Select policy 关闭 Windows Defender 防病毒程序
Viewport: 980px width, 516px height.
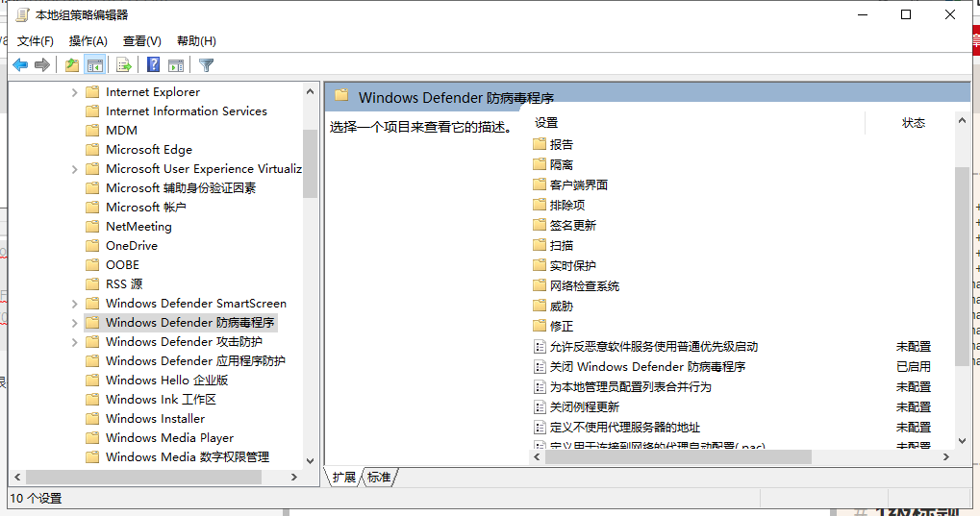pos(647,367)
